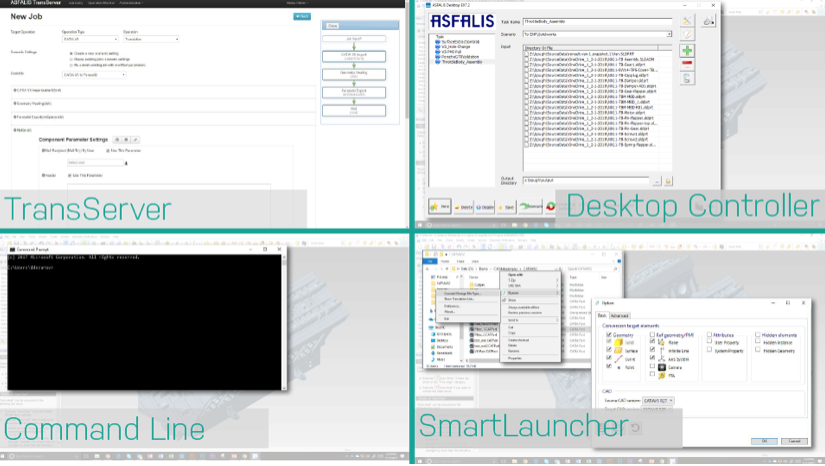Image resolution: width=825 pixels, height=466 pixels.
Task: Enable the User Property checkbox
Action: (709, 341)
